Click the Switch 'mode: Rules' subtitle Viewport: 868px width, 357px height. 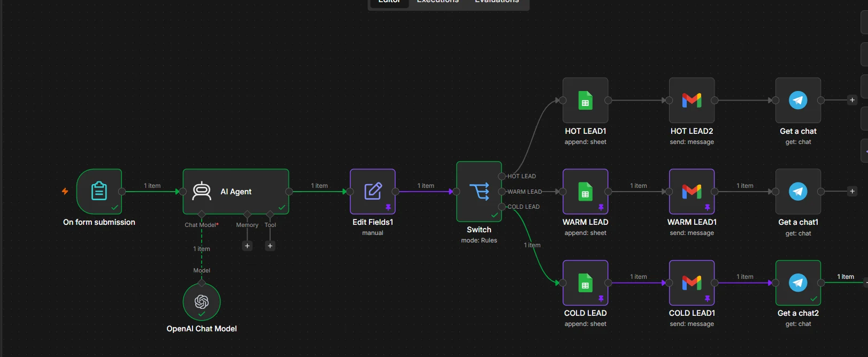coord(479,240)
